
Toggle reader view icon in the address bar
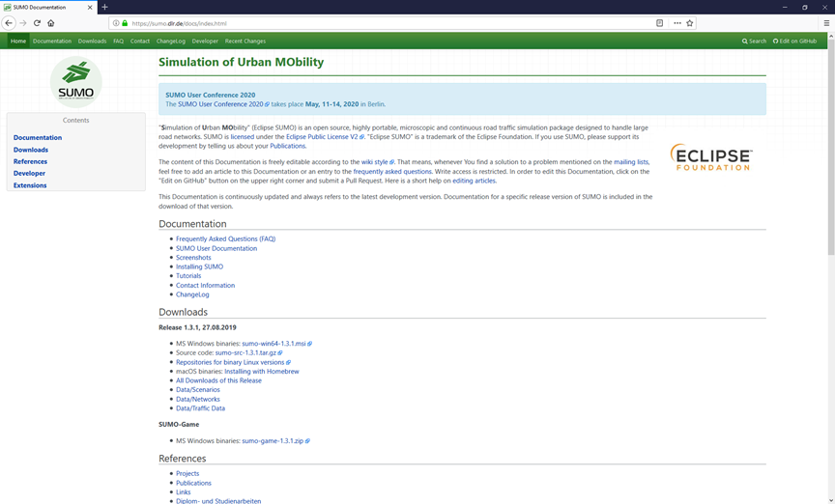[659, 23]
